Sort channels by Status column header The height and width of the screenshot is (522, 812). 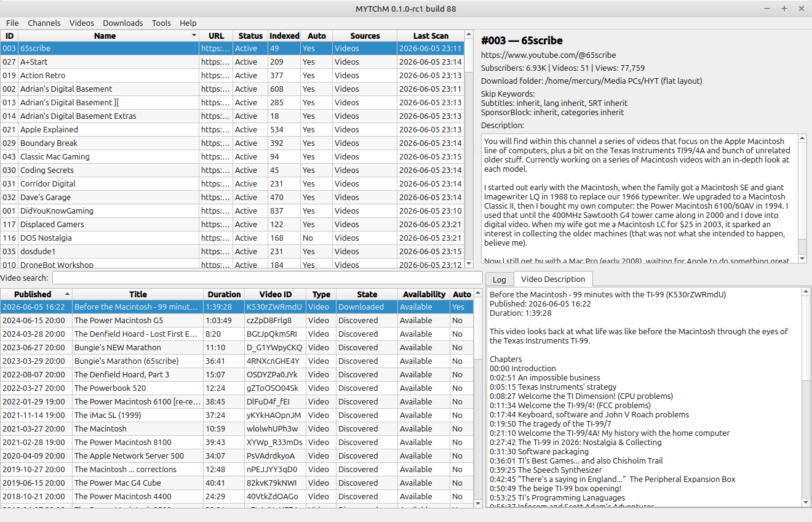pos(250,36)
